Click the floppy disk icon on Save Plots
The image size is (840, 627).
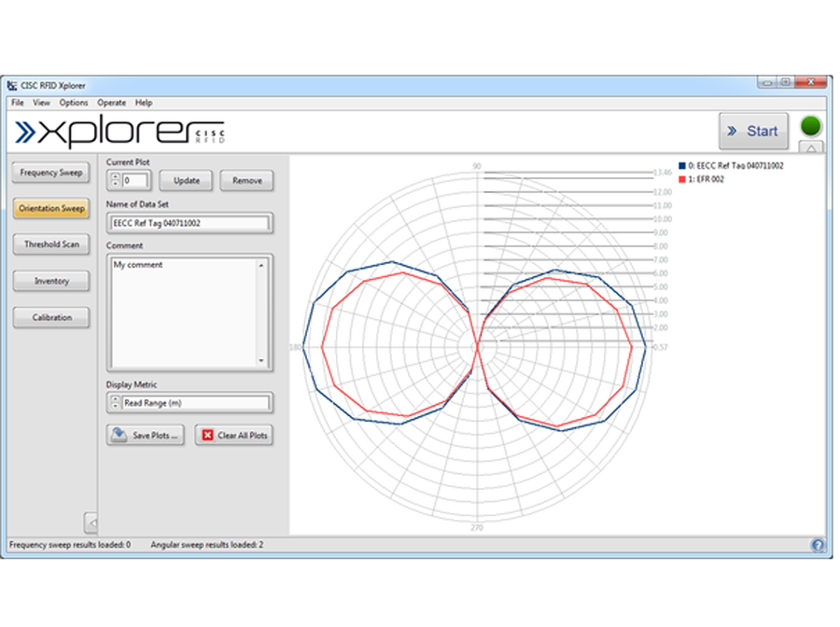click(x=119, y=435)
